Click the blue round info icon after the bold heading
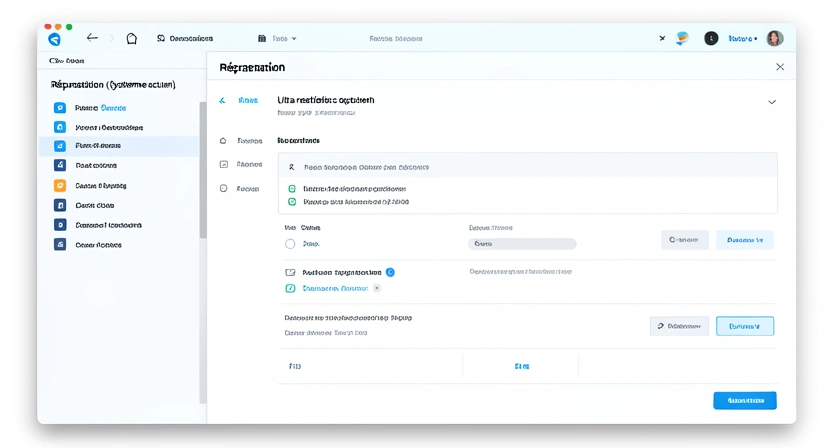Viewport: 832px width, 448px height. click(390, 272)
